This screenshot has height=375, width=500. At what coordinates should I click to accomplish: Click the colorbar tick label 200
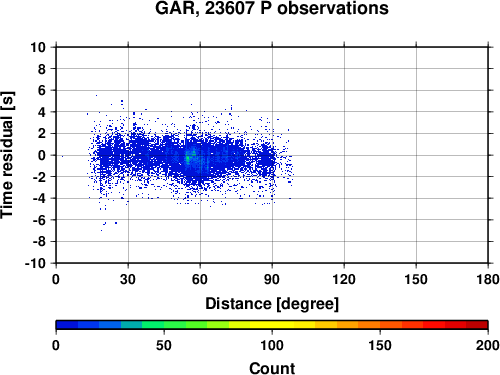(488, 345)
